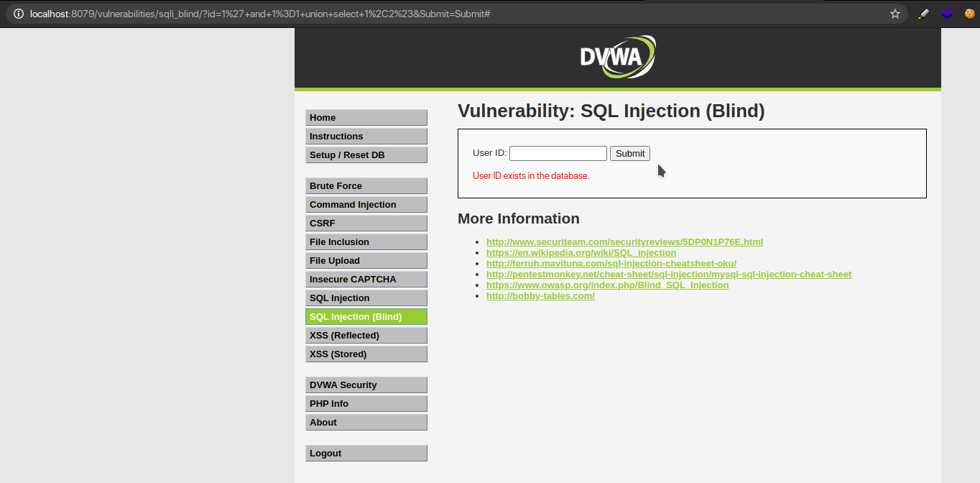Click the Submit button
980x483 pixels.
[x=630, y=153]
